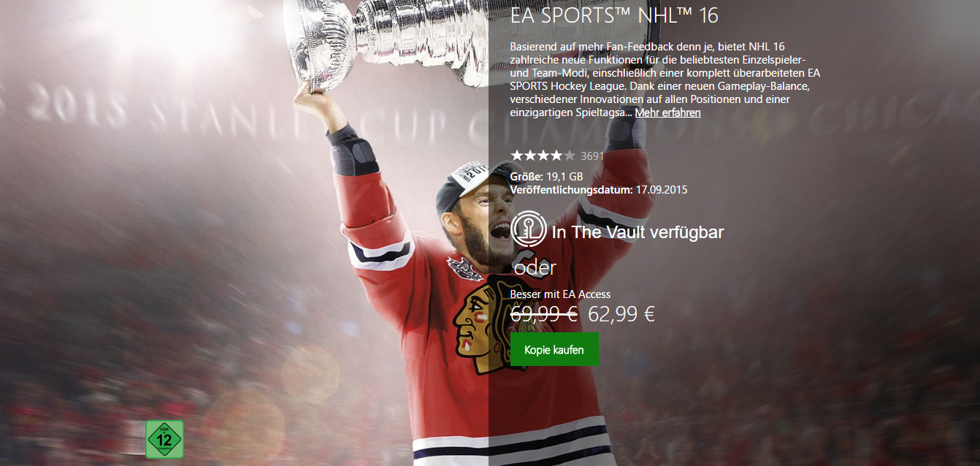Click the crossed-out 69,99 € price
Image resolution: width=980 pixels, height=466 pixels.
(544, 315)
